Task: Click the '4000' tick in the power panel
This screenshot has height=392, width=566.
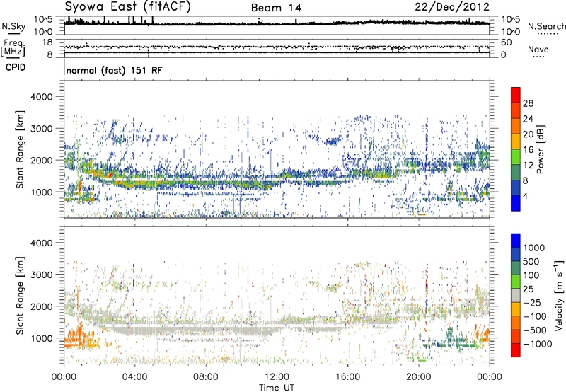Action: [x=41, y=97]
